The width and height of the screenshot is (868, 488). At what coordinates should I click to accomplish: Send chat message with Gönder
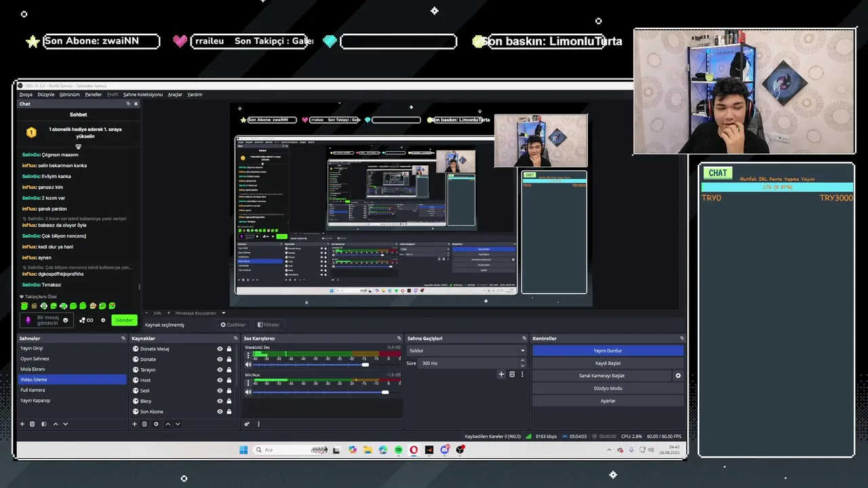(124, 320)
